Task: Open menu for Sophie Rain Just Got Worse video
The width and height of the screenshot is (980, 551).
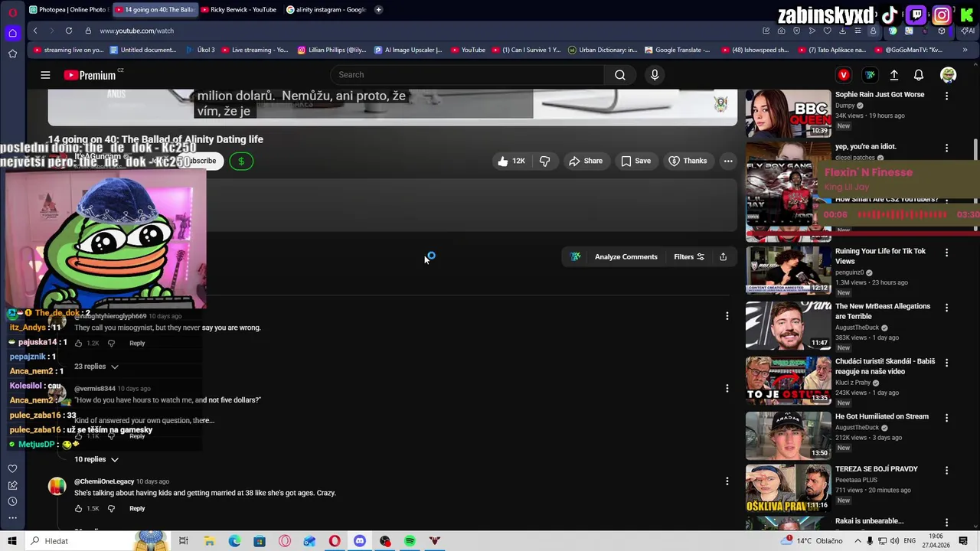Action: coord(946,96)
